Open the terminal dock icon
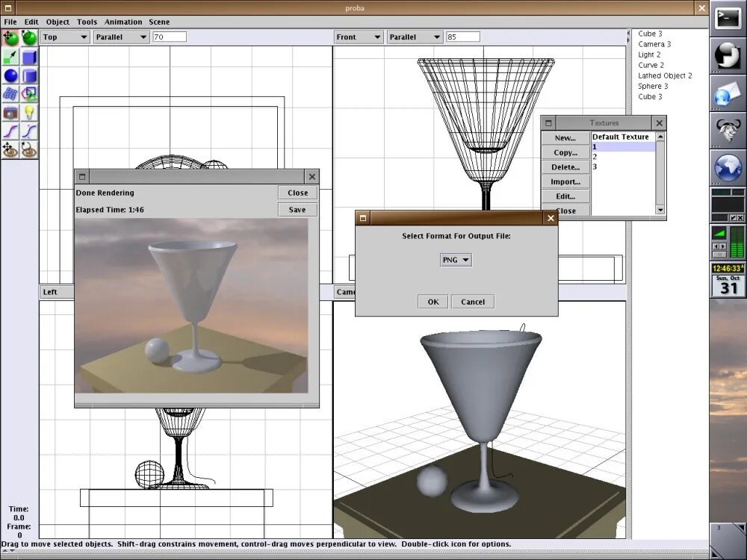The width and height of the screenshot is (747, 560). tap(728, 19)
